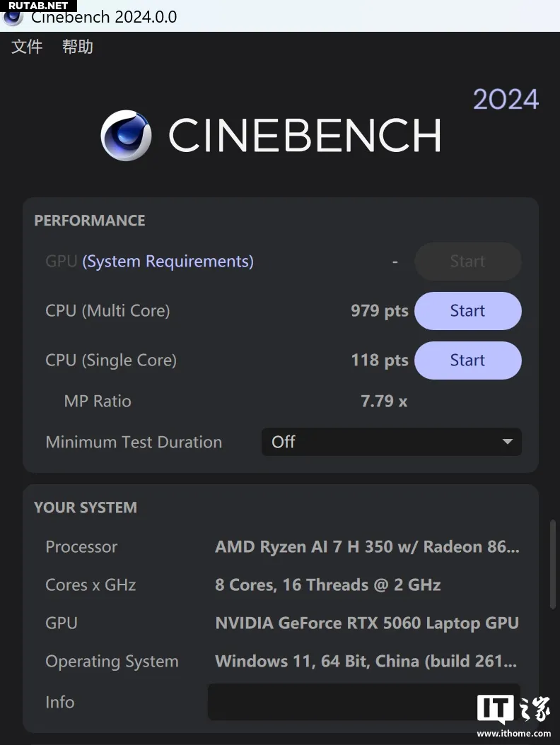This screenshot has height=745, width=560.
Task: Click the vertical scrollbar beside Your System
Action: point(552,565)
